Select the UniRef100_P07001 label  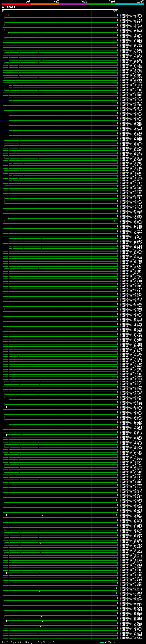tap(131, 254)
